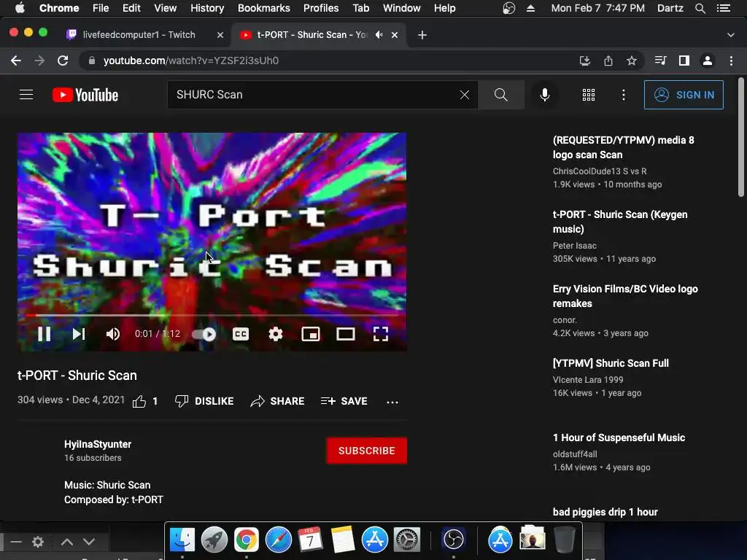Click the up chevron in bottom panel
This screenshot has height=560, width=747.
(x=67, y=542)
